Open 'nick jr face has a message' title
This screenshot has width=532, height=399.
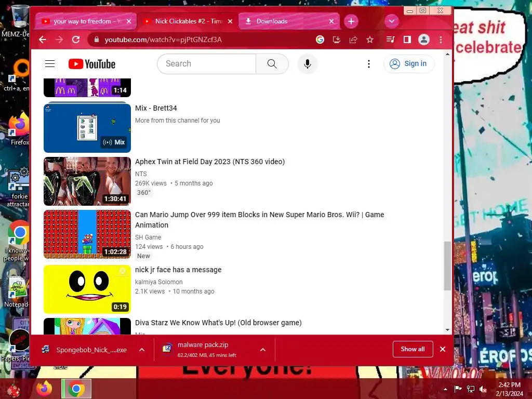pyautogui.click(x=178, y=270)
